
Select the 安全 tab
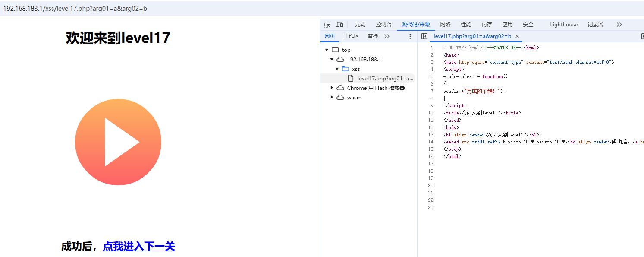tap(528, 25)
